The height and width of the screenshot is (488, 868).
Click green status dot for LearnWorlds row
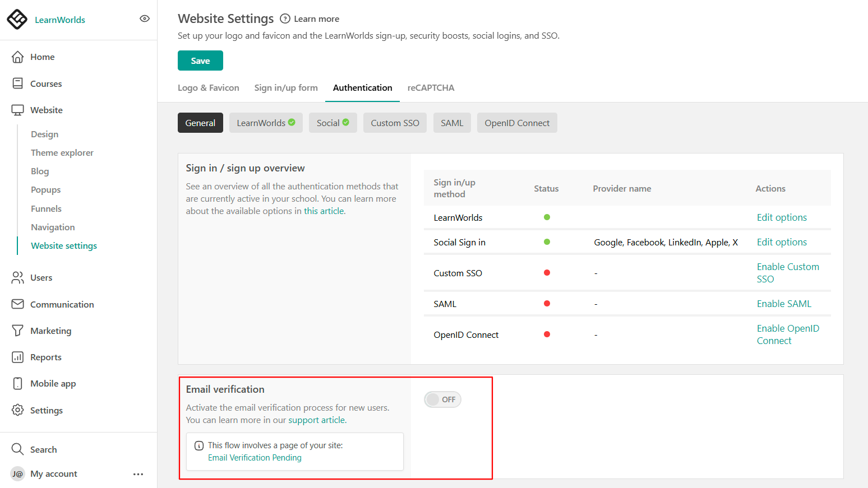(547, 217)
